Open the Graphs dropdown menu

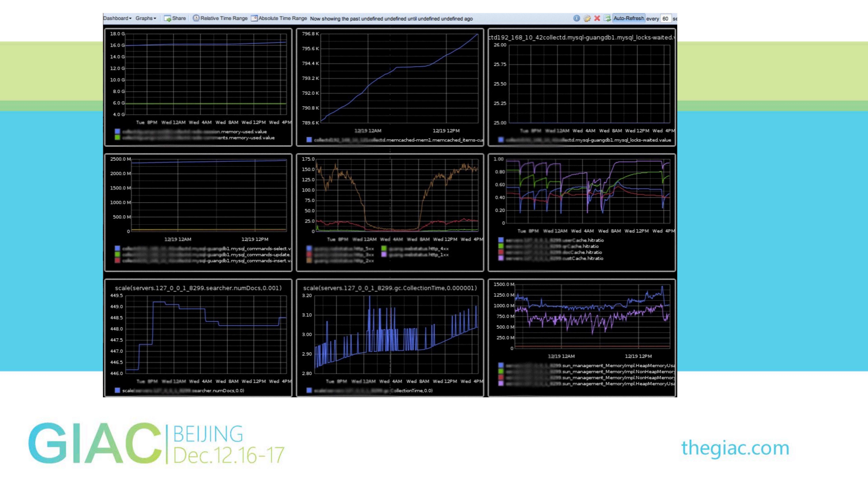point(145,18)
